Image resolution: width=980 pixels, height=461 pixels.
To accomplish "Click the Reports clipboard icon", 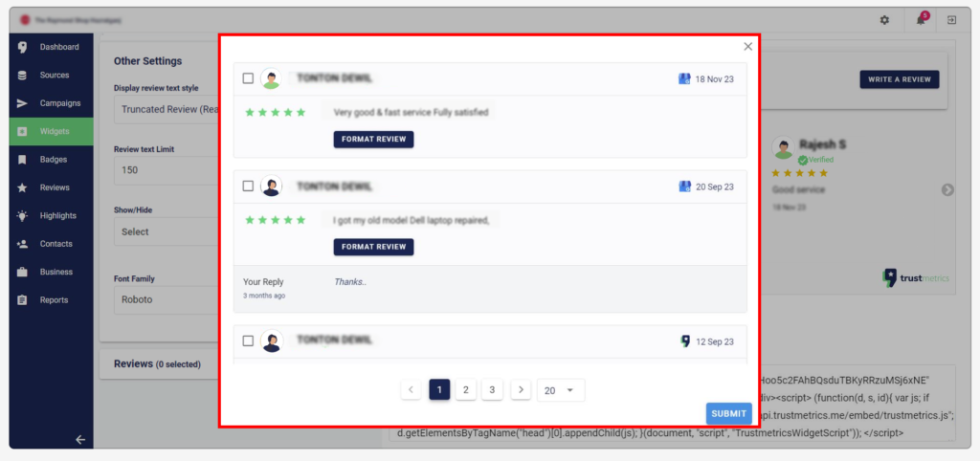I will point(23,299).
